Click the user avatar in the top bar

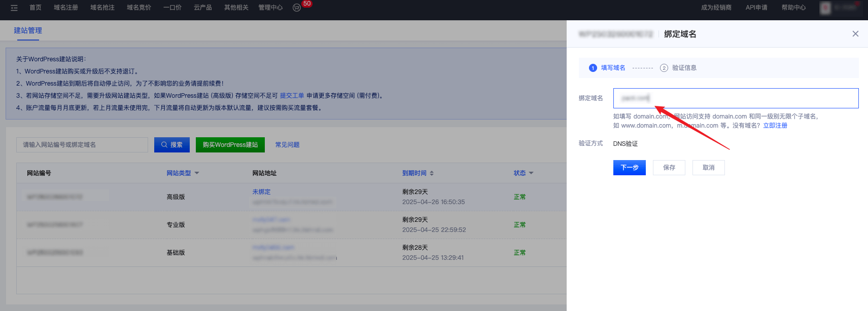[826, 8]
